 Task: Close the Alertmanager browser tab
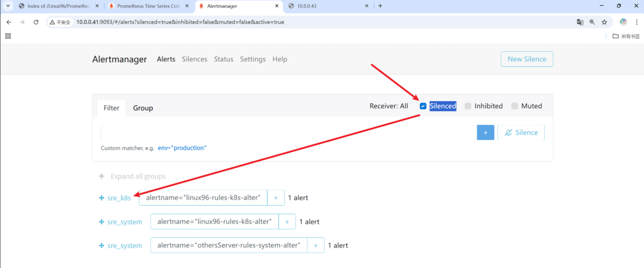click(x=277, y=6)
